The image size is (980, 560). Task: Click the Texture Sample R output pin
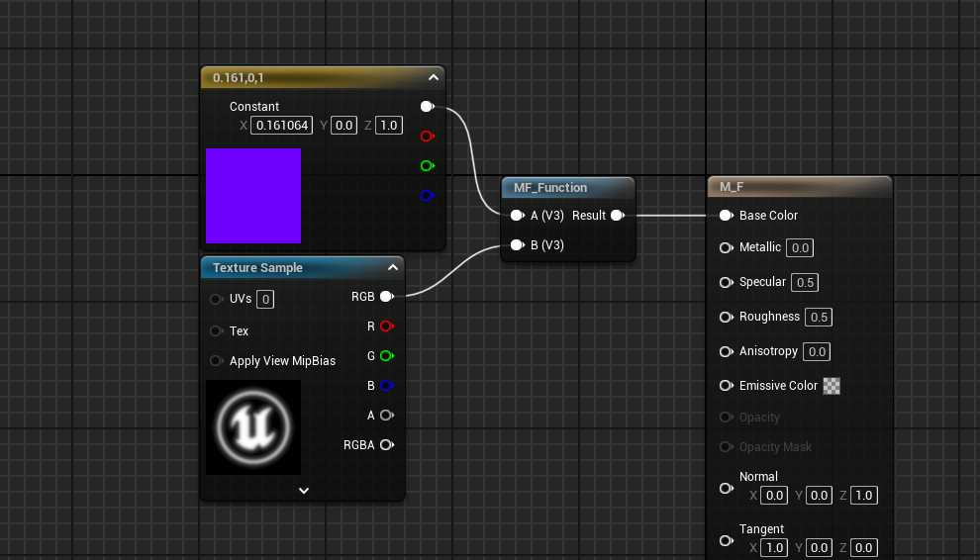tap(387, 326)
